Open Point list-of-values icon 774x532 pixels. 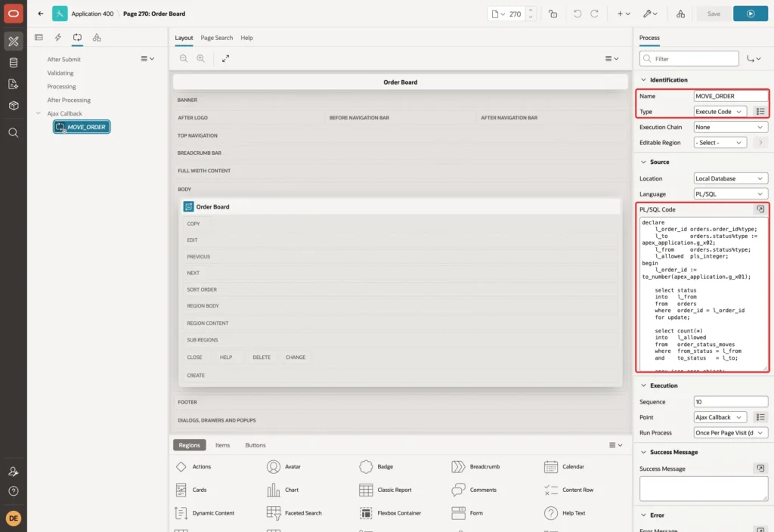(x=760, y=417)
